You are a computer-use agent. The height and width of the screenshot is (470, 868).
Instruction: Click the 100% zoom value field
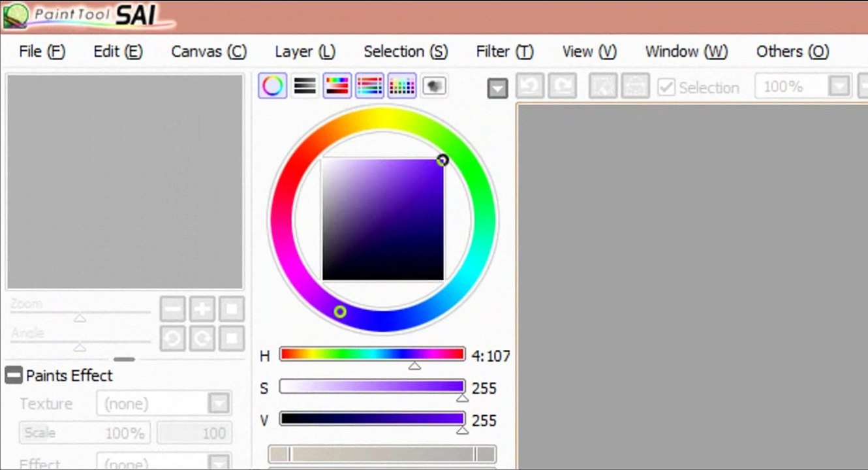[792, 86]
